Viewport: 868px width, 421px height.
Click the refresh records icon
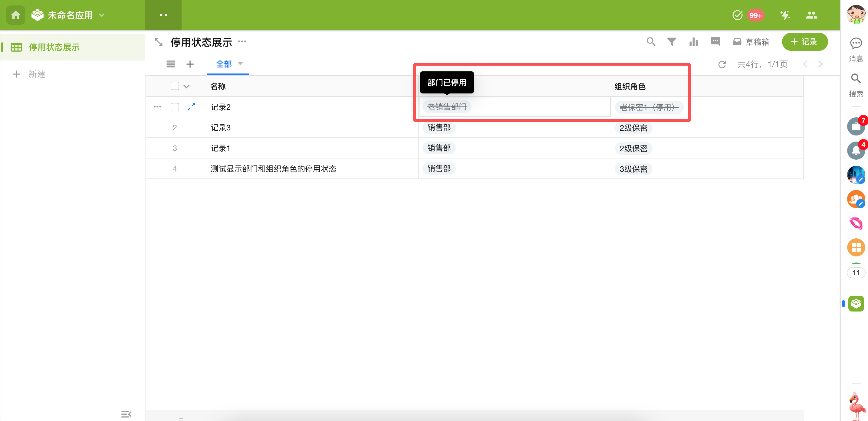click(x=722, y=64)
